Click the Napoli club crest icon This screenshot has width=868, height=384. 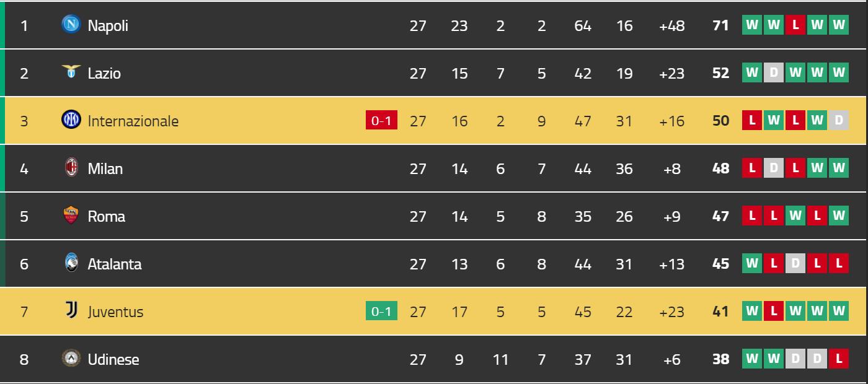coord(71,25)
